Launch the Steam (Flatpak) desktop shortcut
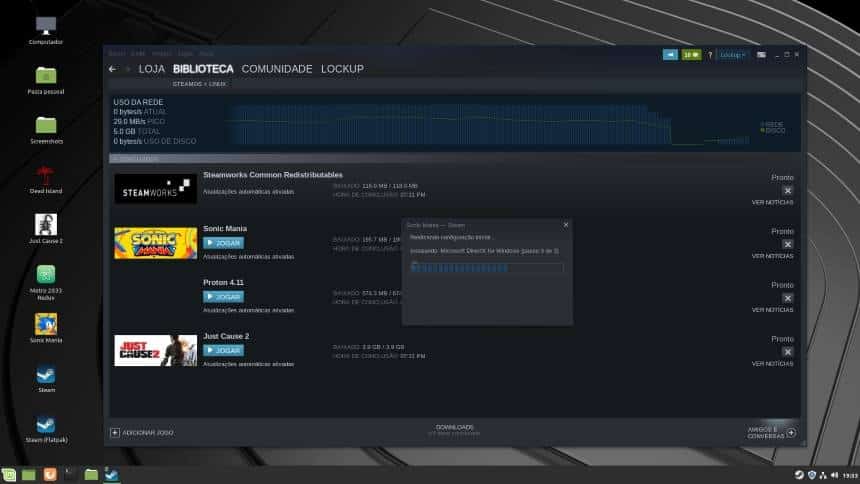This screenshot has height=484, width=860. click(46, 429)
